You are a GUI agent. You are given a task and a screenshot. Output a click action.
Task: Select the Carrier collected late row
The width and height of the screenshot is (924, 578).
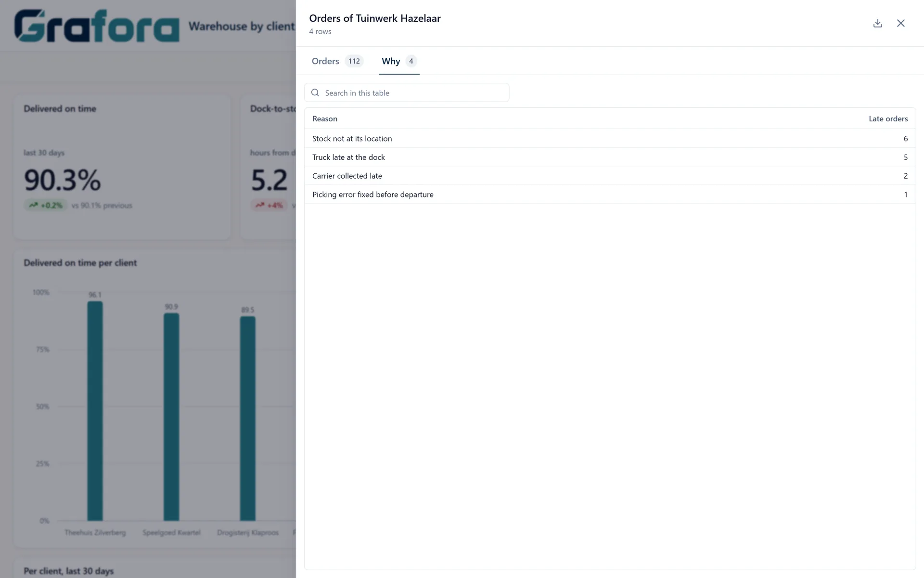610,176
